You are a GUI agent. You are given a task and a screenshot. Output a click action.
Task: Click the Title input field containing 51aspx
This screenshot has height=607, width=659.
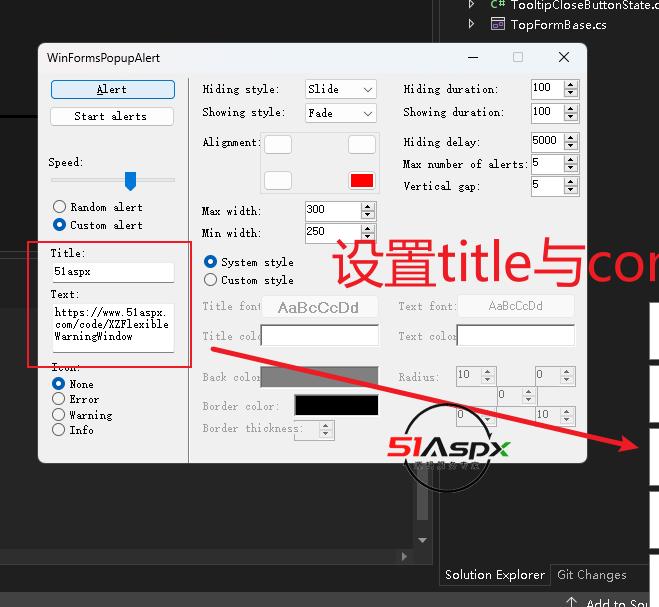click(113, 272)
